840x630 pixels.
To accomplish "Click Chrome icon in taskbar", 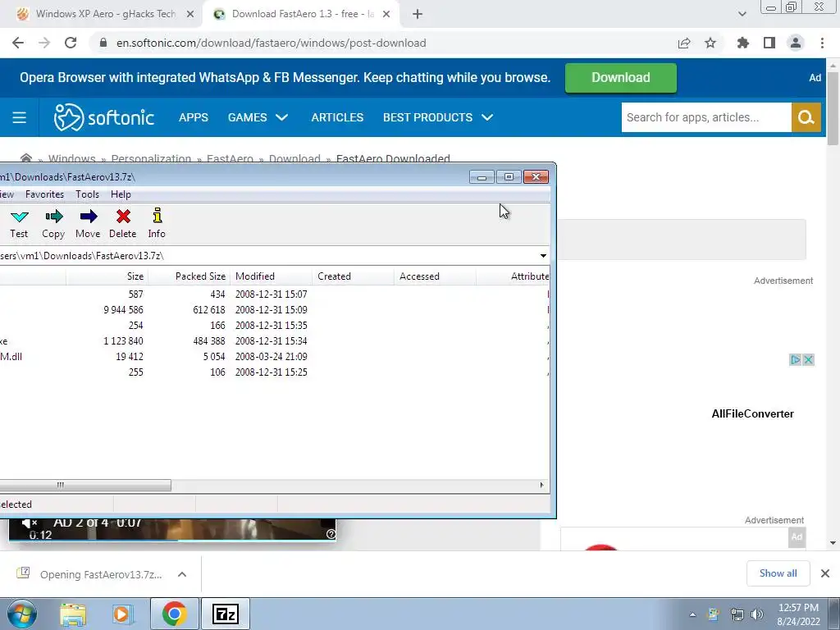I will [174, 614].
